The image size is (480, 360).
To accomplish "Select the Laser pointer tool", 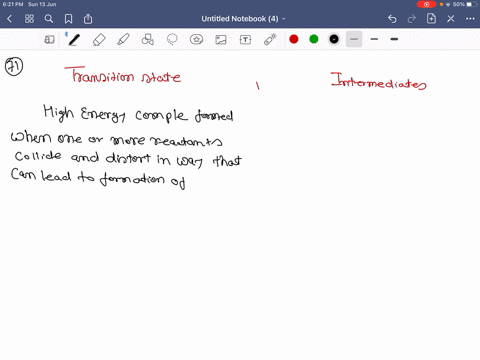I will pos(270,40).
